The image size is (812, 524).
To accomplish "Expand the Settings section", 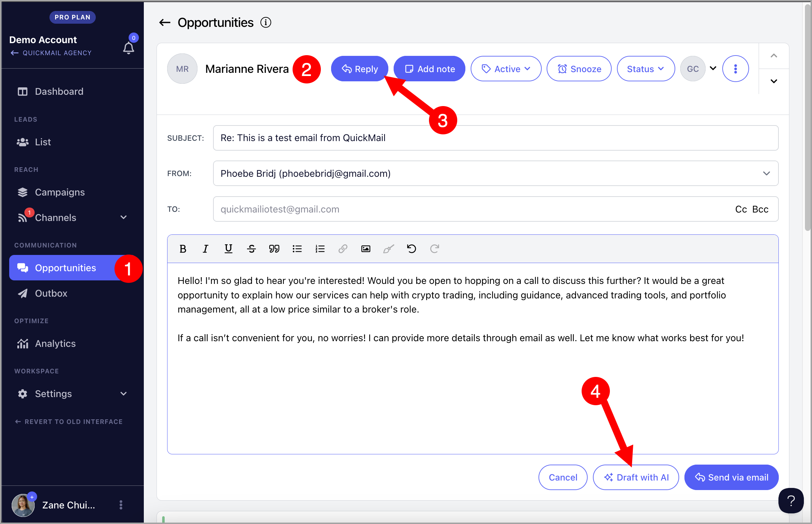I will click(72, 394).
